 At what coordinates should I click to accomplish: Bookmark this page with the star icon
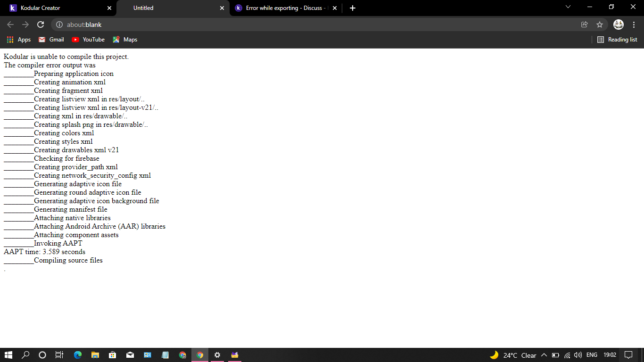(x=599, y=25)
